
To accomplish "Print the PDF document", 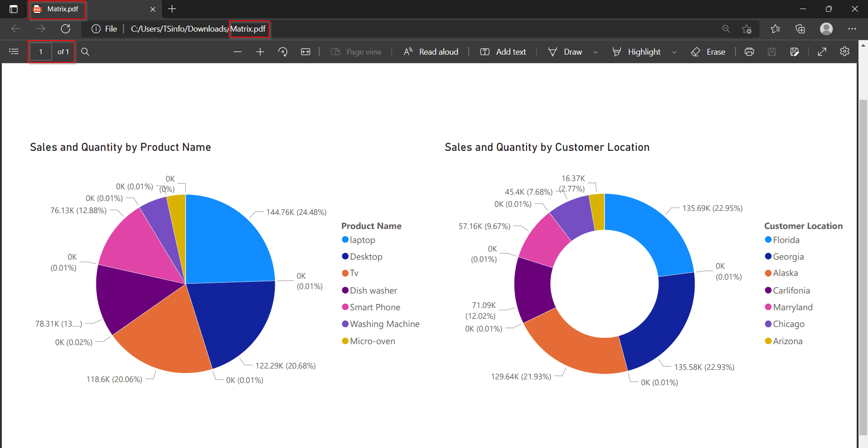I will coord(749,52).
